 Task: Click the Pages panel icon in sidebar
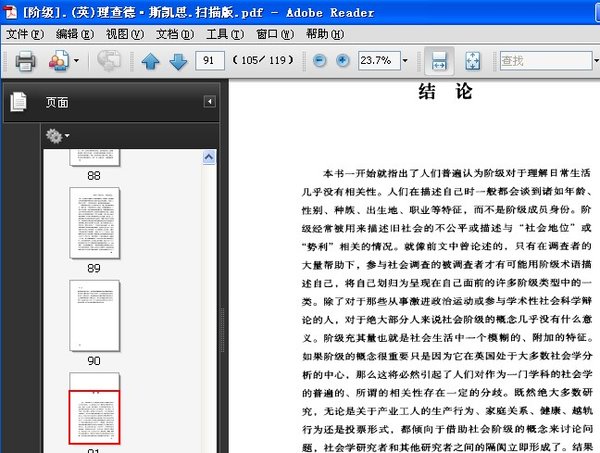[17, 102]
